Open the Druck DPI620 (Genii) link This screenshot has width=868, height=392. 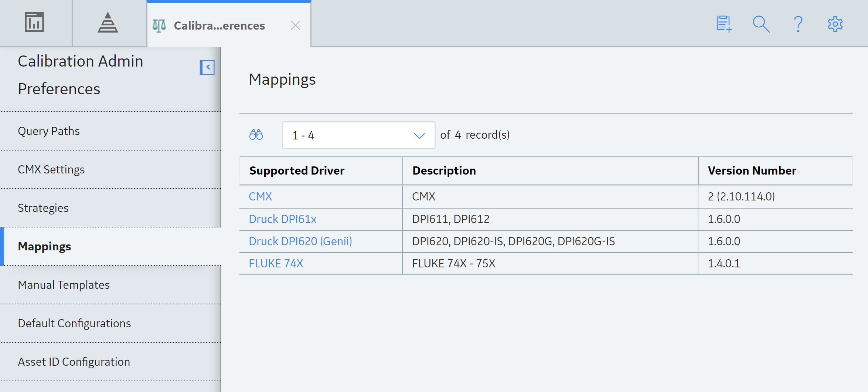point(300,241)
